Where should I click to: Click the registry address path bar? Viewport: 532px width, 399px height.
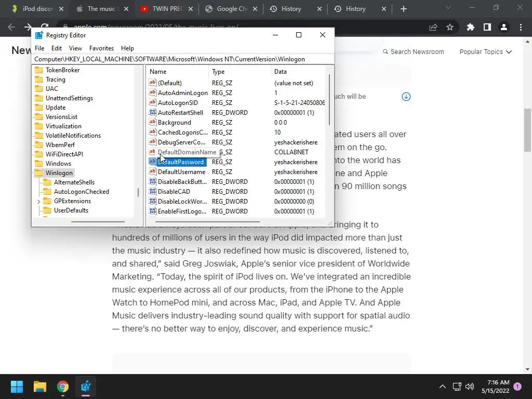pyautogui.click(x=182, y=59)
